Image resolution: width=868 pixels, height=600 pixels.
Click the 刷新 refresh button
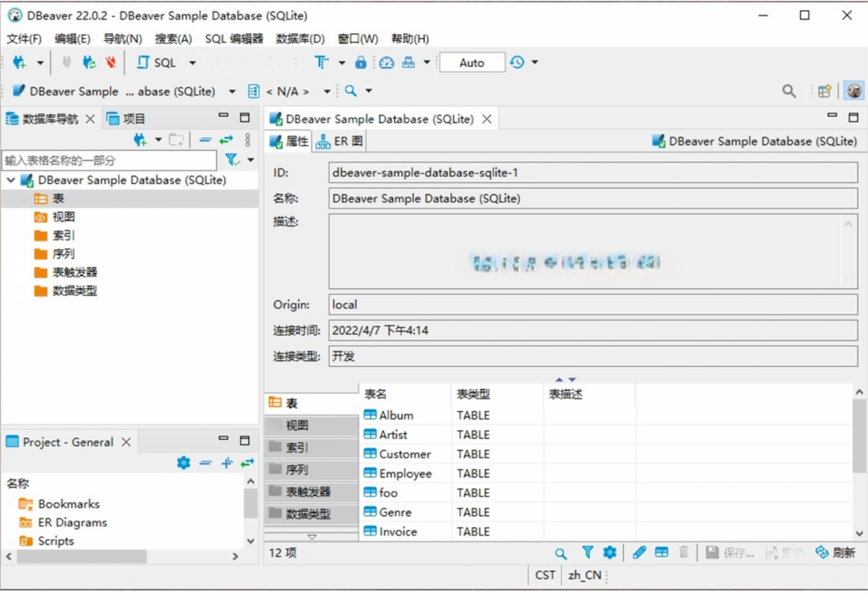click(835, 553)
